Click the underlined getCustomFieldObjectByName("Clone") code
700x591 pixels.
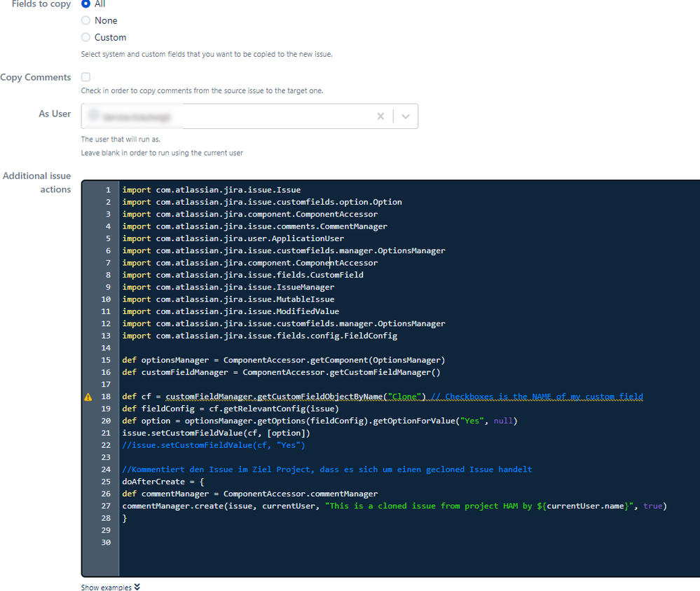pyautogui.click(x=296, y=397)
